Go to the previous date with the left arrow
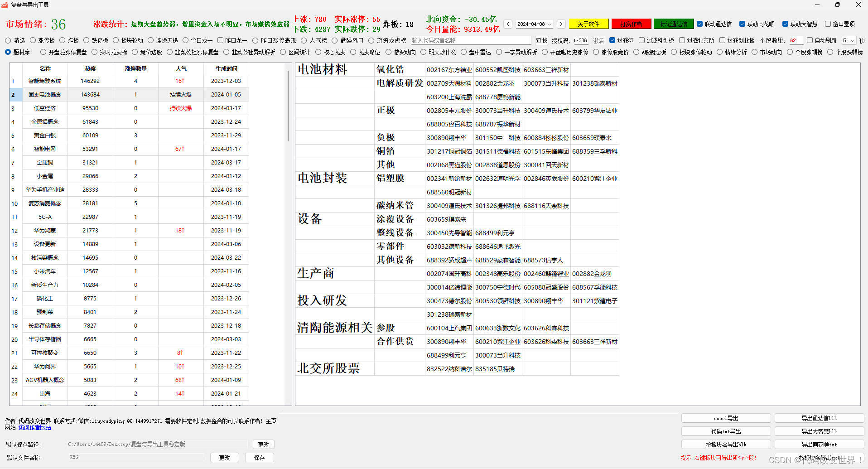This screenshot has width=868, height=469. (x=508, y=24)
